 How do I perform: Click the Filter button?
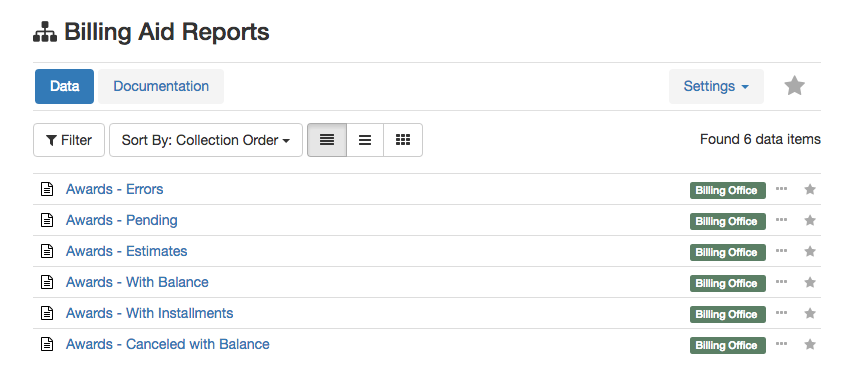[x=69, y=140]
